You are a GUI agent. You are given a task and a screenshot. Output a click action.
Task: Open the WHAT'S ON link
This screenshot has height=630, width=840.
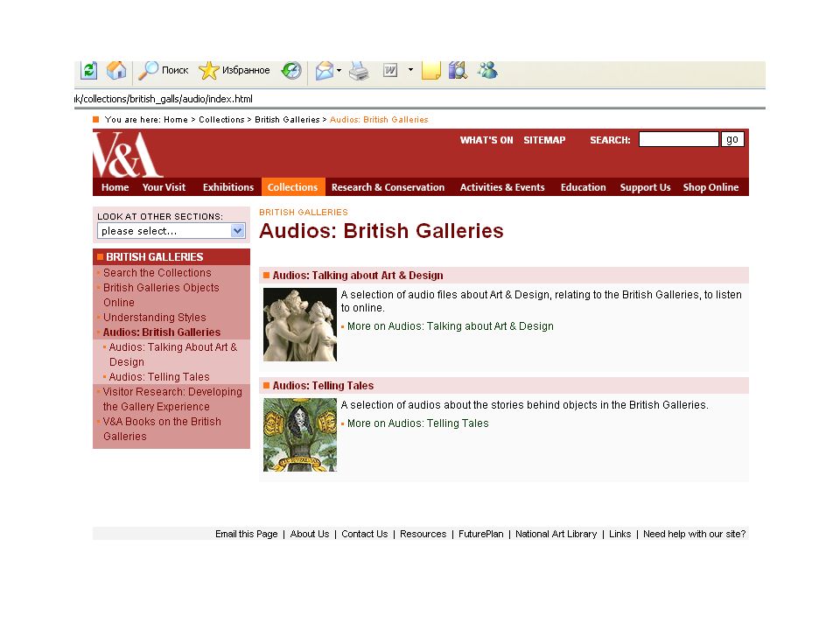486,140
